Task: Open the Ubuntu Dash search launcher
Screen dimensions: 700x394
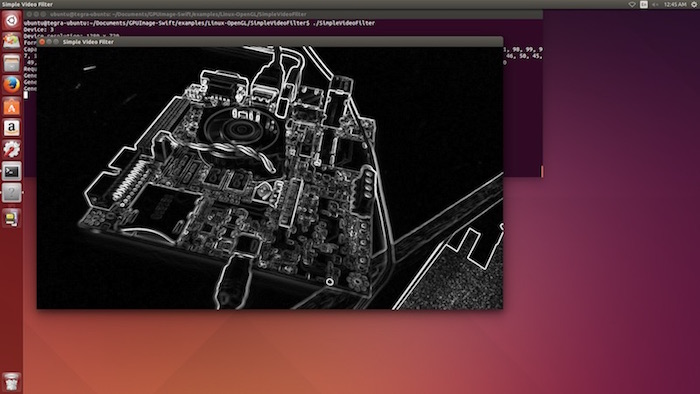Action: pyautogui.click(x=11, y=20)
